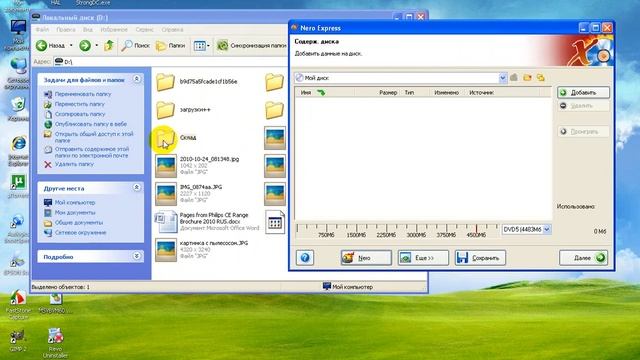Image resolution: width=640 pixels, height=360 pixels.
Task: Open GIMP 2 desktop icon
Action: (18, 341)
